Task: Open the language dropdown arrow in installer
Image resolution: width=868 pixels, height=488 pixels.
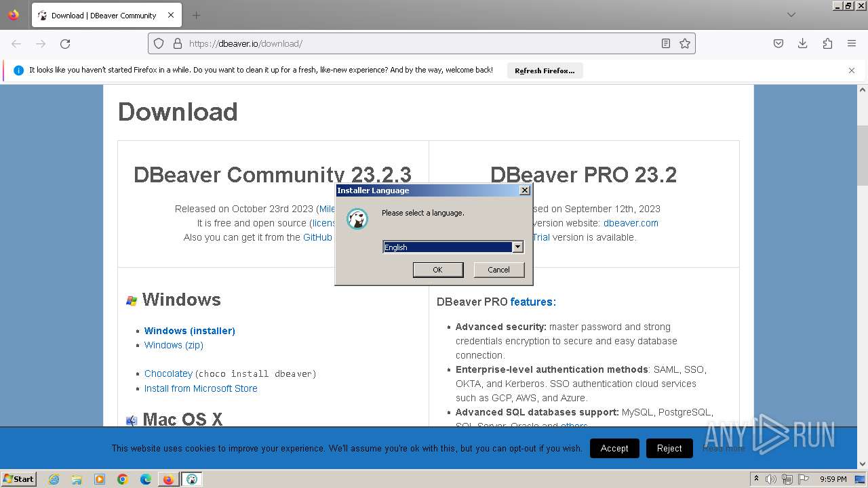Action: coord(517,247)
